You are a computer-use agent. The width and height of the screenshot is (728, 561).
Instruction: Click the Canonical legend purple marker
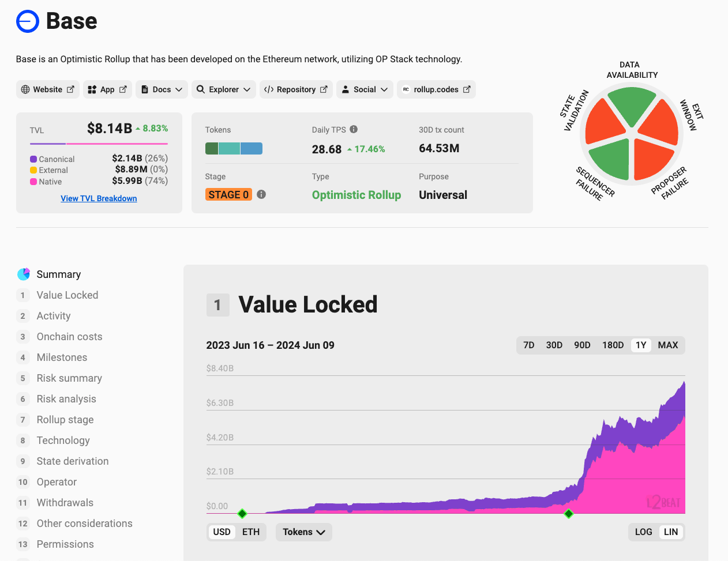[33, 159]
